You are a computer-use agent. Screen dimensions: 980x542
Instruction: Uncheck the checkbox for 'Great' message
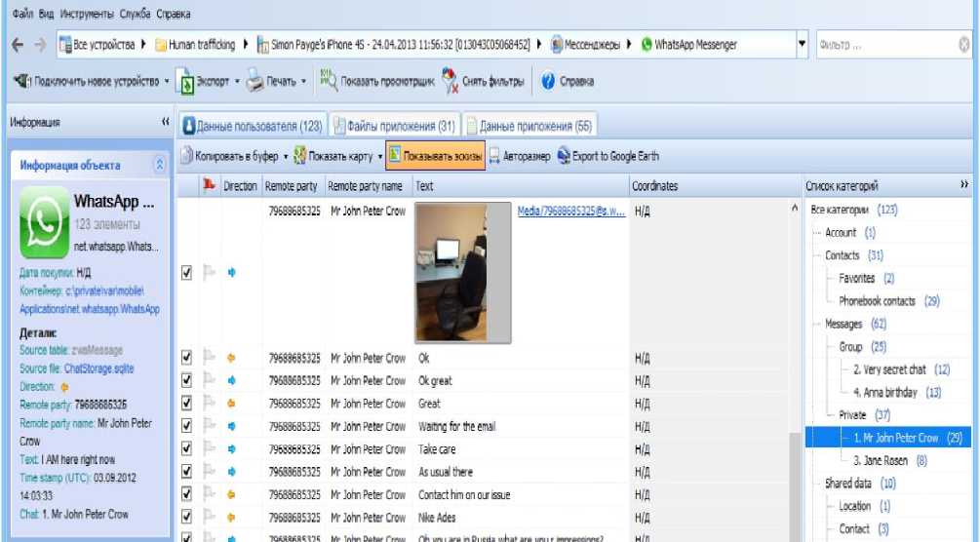tap(186, 404)
